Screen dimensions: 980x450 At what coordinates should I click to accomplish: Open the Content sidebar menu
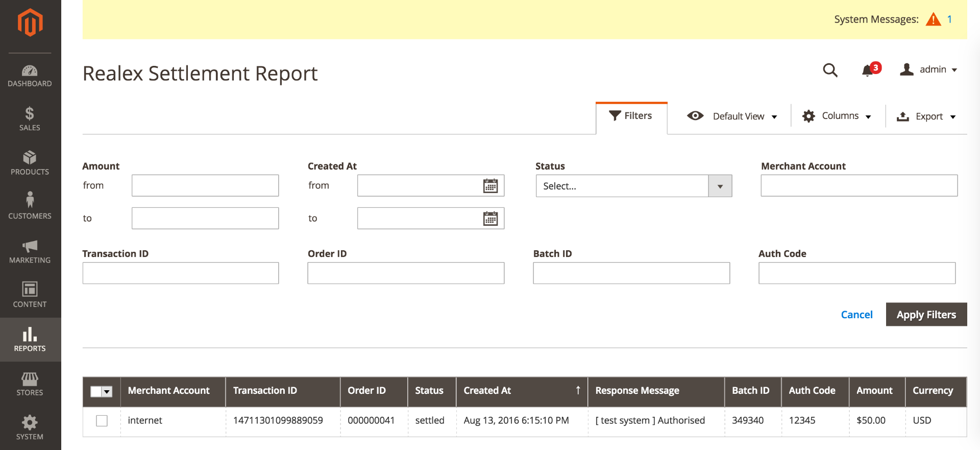click(30, 295)
